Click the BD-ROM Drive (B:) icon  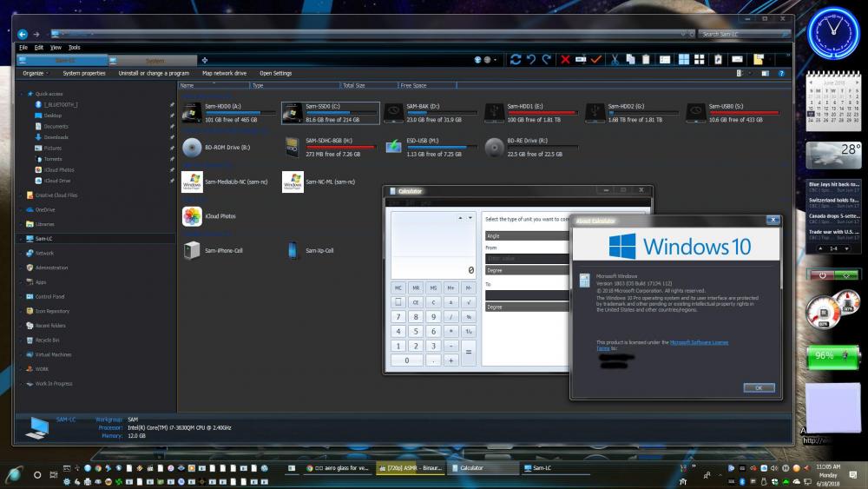(x=192, y=148)
